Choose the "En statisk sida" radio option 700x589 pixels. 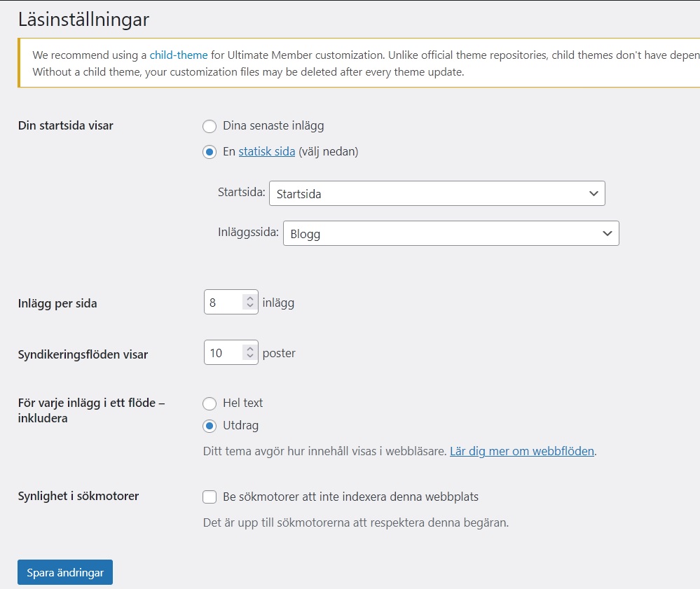pyautogui.click(x=209, y=152)
